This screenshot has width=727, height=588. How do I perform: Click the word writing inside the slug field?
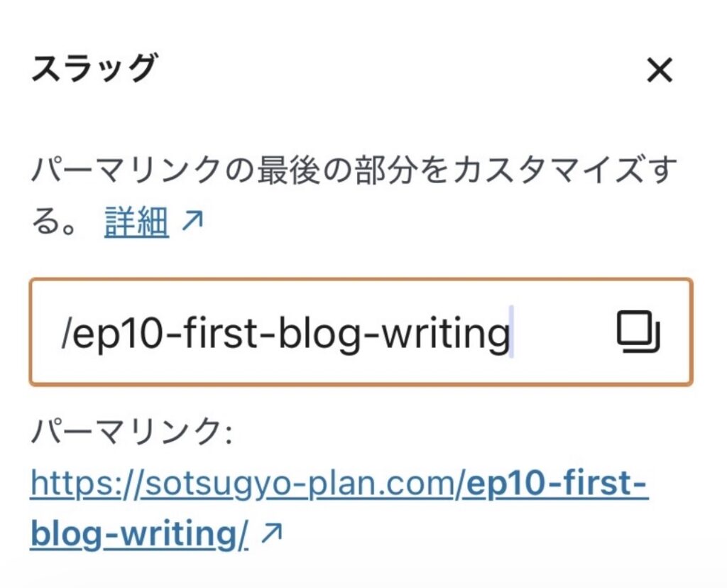445,334
